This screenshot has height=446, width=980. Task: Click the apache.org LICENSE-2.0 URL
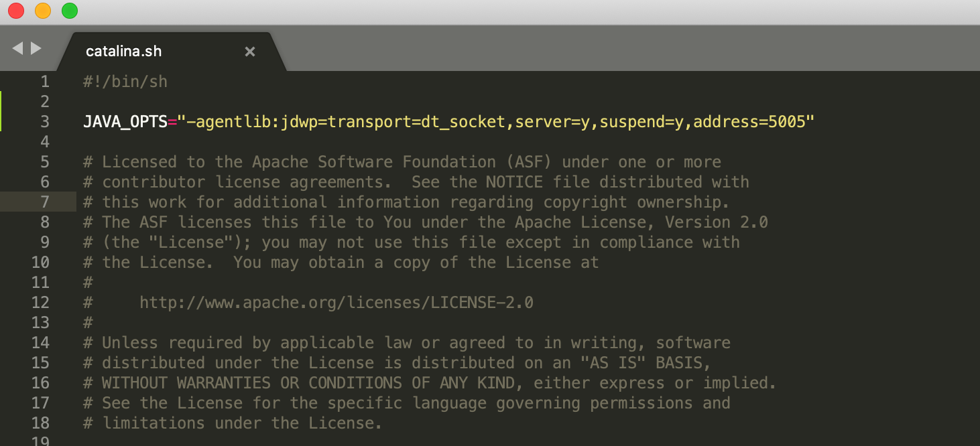pyautogui.click(x=336, y=303)
